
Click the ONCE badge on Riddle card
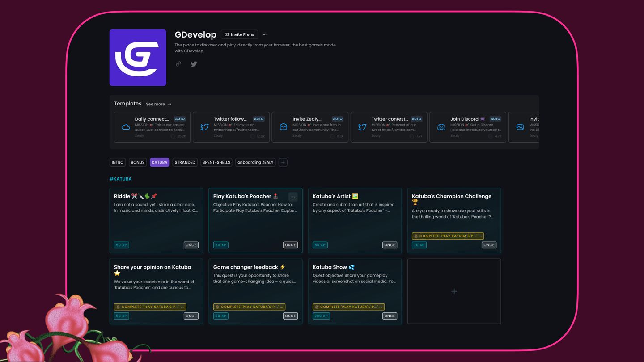(191, 245)
